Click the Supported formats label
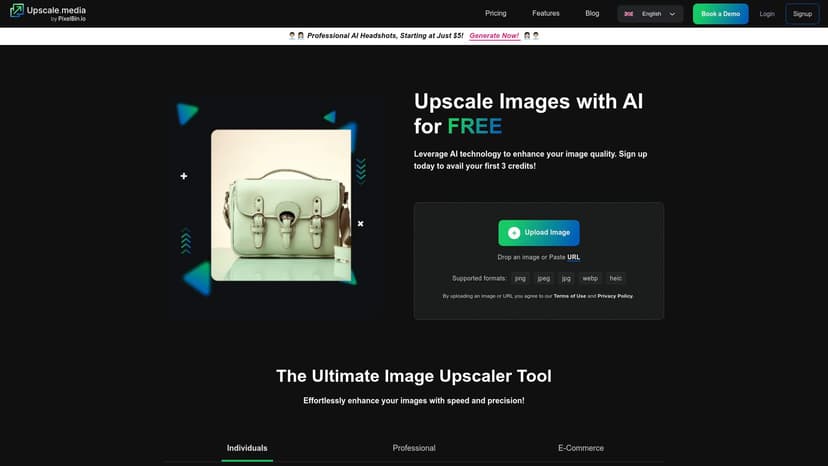 (x=479, y=278)
